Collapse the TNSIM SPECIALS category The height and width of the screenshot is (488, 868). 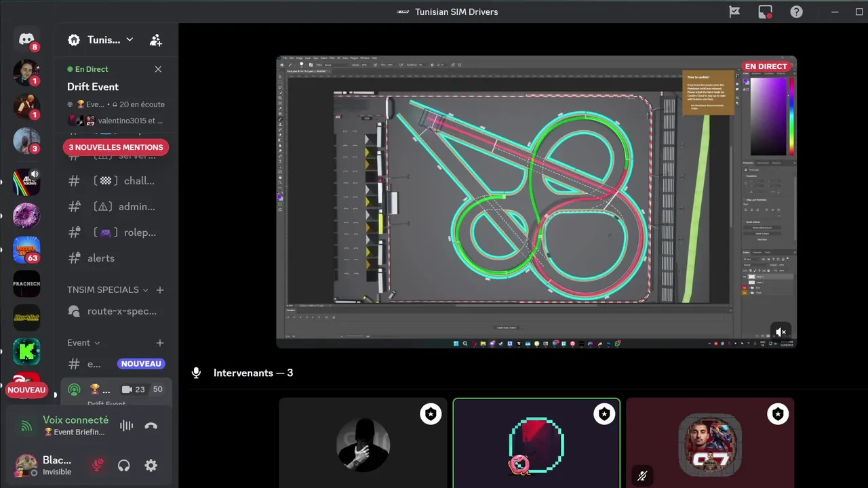107,289
